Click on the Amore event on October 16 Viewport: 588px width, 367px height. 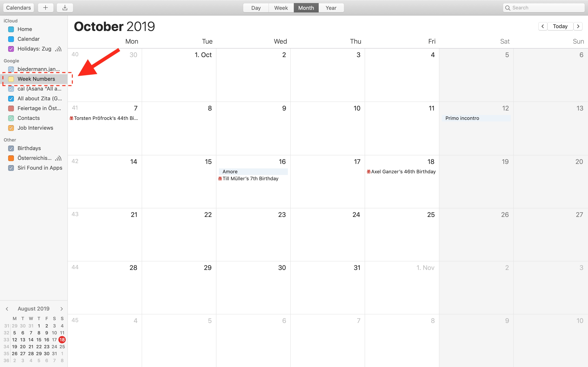(x=252, y=171)
